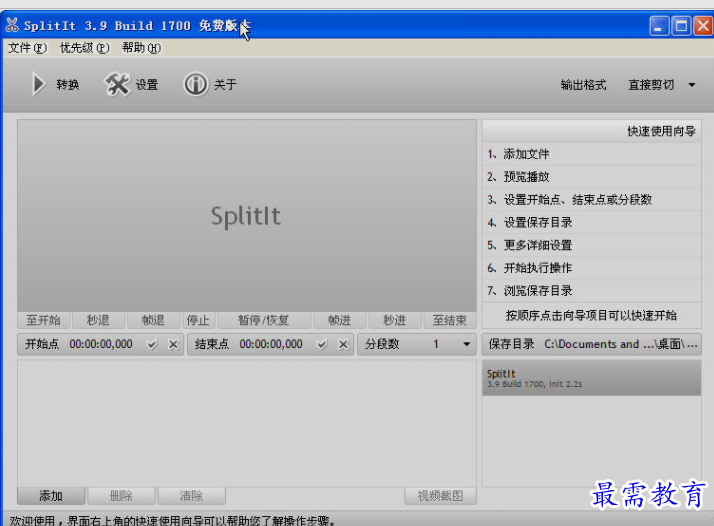714x526 pixels.
Task: Open the 保存目录 path selector
Action: pos(592,344)
